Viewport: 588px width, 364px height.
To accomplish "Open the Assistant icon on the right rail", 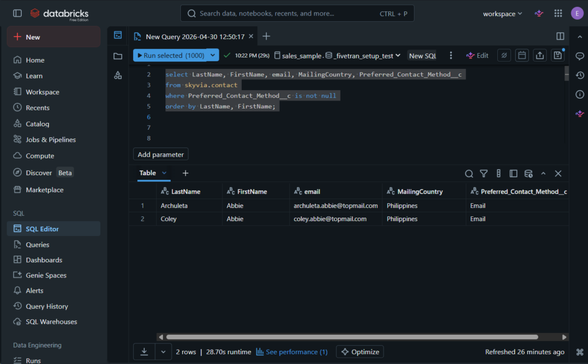I will pyautogui.click(x=580, y=114).
